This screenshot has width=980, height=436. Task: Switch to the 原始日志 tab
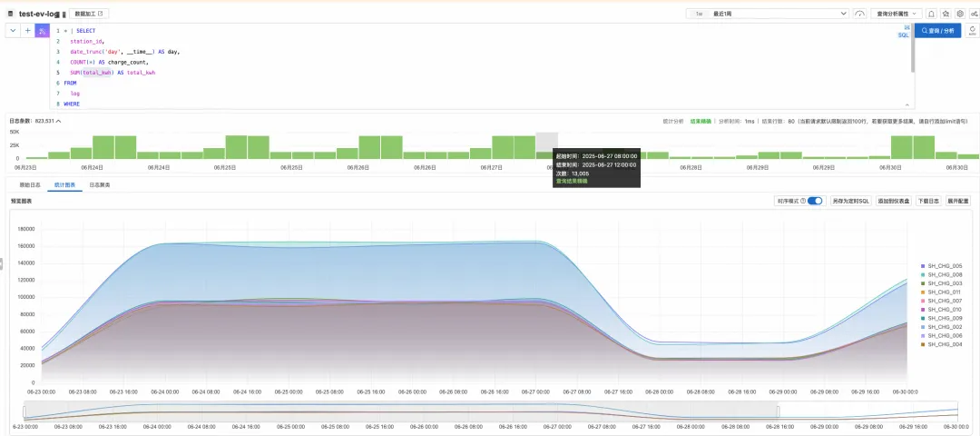point(29,185)
